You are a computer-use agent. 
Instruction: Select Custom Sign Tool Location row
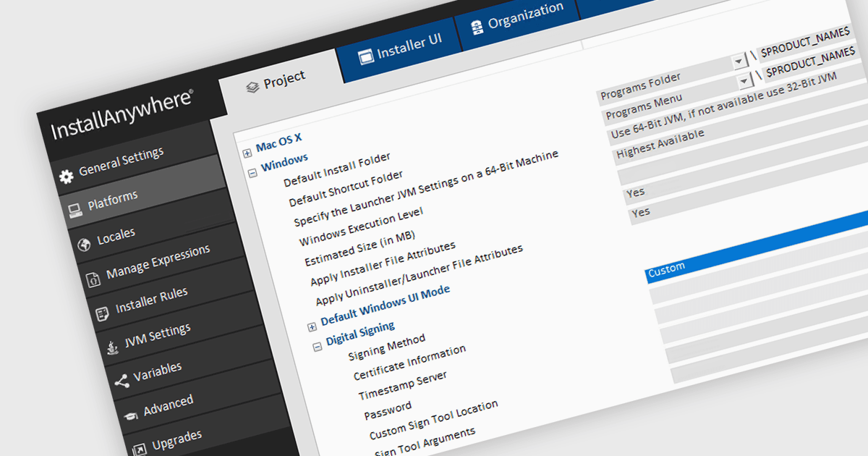coord(434,421)
